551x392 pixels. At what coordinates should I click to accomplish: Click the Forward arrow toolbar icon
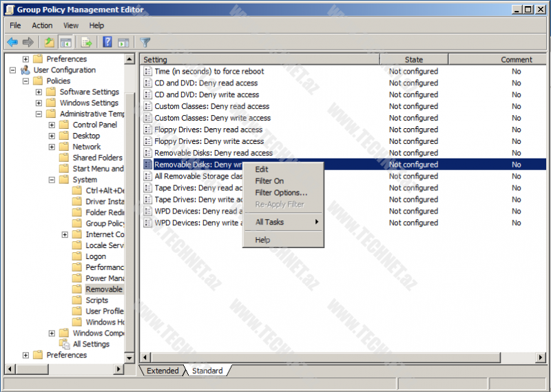tap(28, 42)
